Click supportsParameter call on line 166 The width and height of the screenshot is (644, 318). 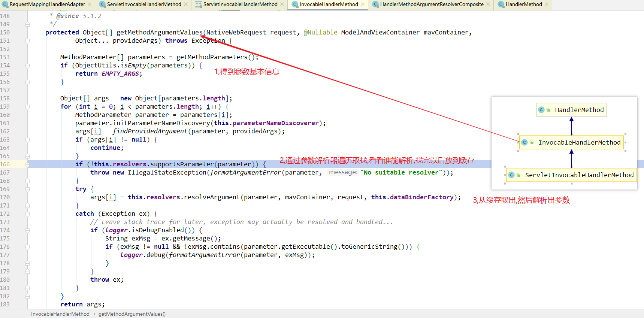182,164
